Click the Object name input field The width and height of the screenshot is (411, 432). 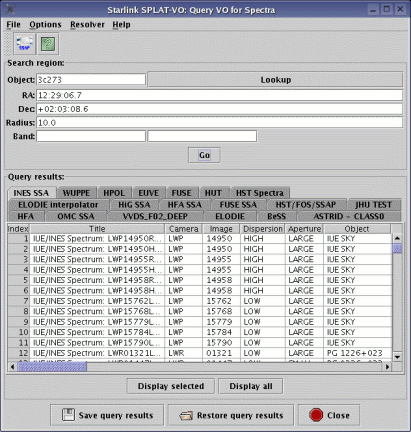(91, 80)
